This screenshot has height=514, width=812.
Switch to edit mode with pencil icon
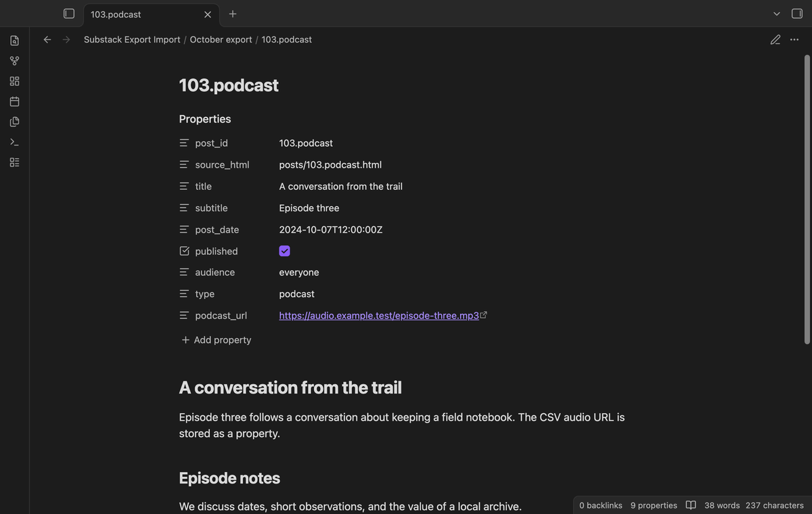coord(775,40)
